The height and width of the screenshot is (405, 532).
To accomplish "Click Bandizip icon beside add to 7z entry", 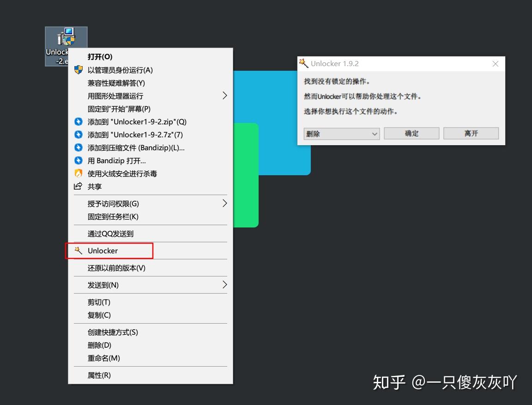I will pyautogui.click(x=79, y=135).
